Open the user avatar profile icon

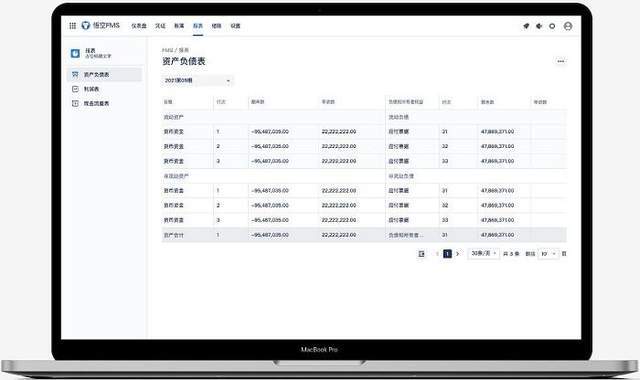[568, 26]
